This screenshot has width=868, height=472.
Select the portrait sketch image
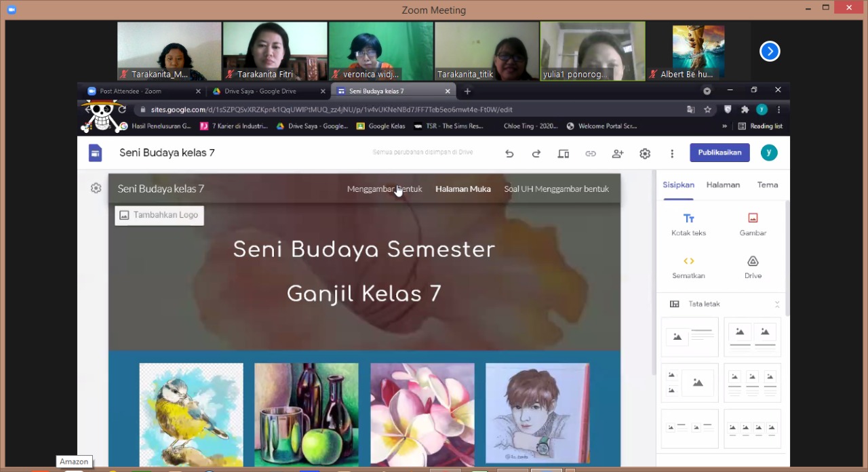(538, 414)
